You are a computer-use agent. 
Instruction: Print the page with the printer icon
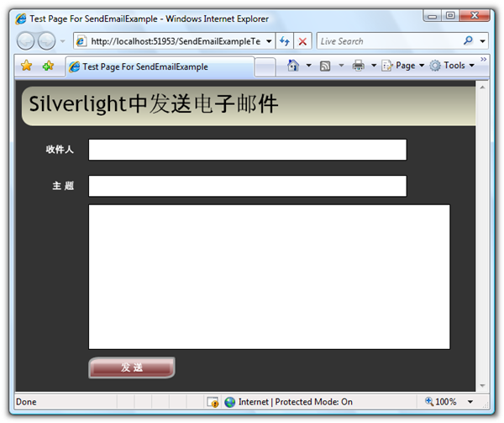[359, 66]
